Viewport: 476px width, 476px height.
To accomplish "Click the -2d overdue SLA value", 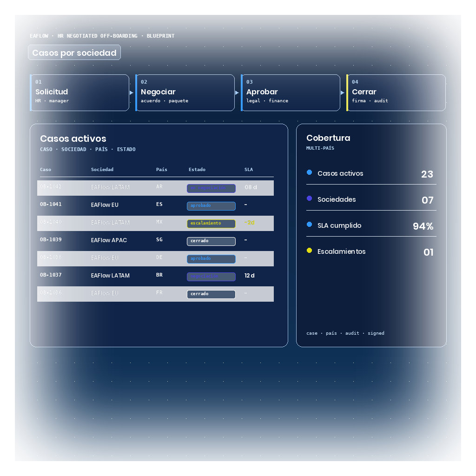I will [249, 223].
